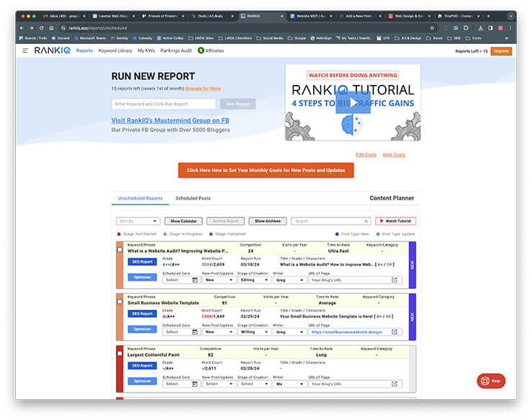Open external URL icon in Small Business Template row
The image size is (532, 420).
[395, 332]
